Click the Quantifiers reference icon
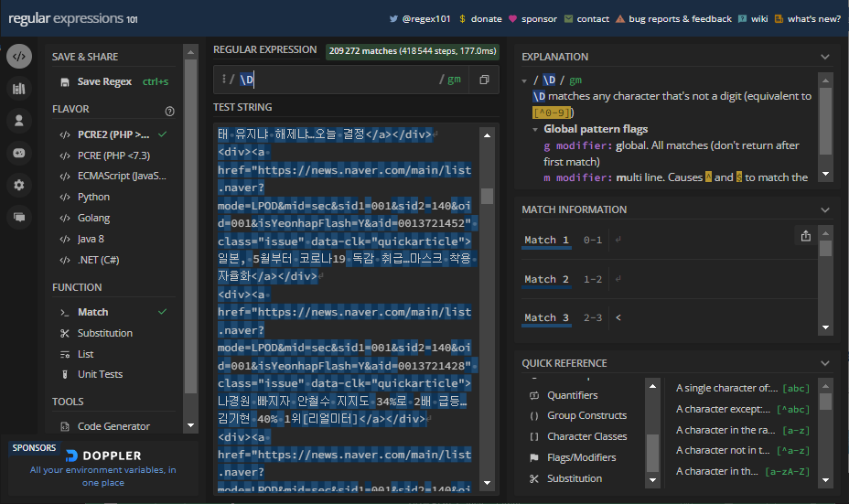 [534, 396]
